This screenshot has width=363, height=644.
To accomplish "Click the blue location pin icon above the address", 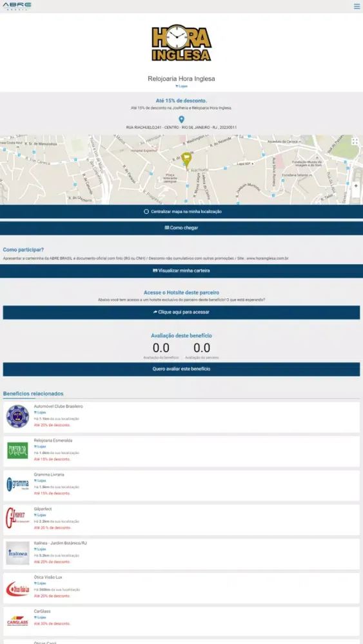I will coord(181,120).
